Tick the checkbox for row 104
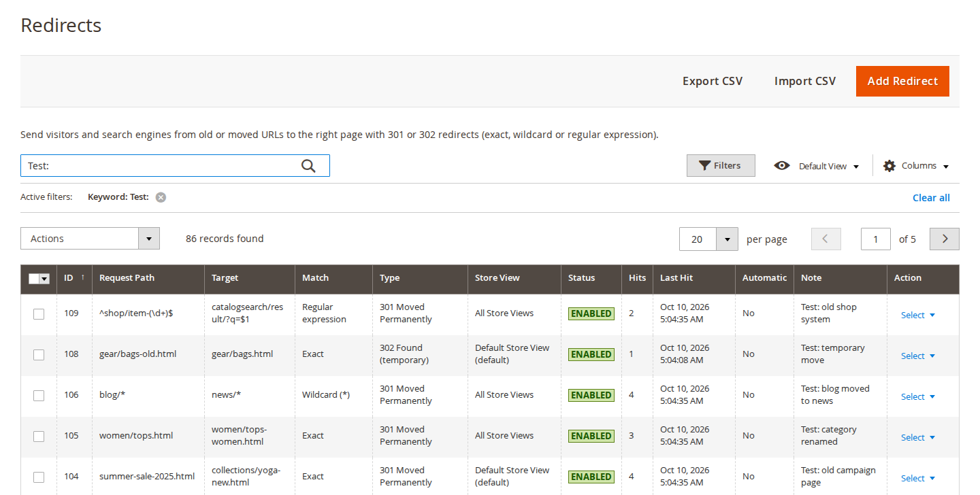Screen dimensions: 980x495 (39, 477)
